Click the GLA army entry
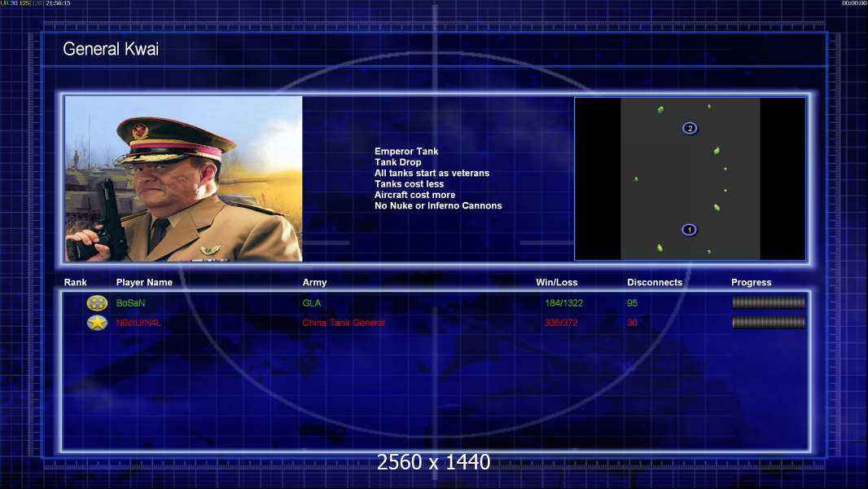The height and width of the screenshot is (489, 868). click(x=312, y=303)
